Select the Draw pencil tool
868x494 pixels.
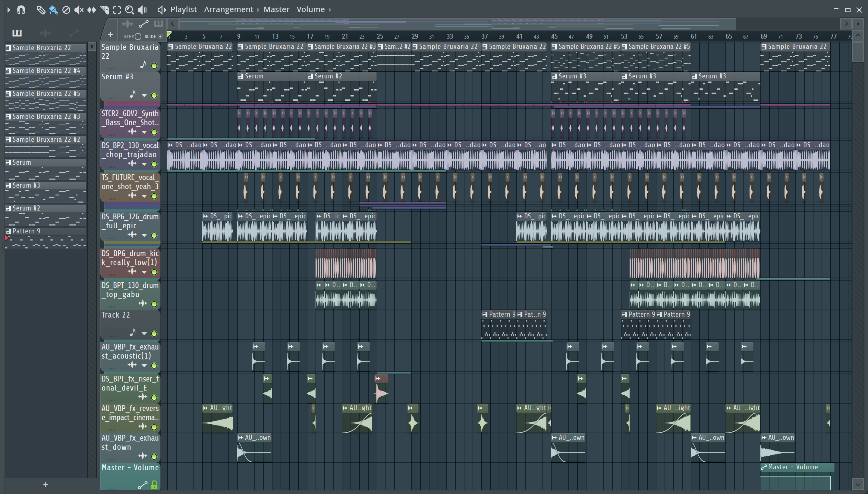(41, 10)
